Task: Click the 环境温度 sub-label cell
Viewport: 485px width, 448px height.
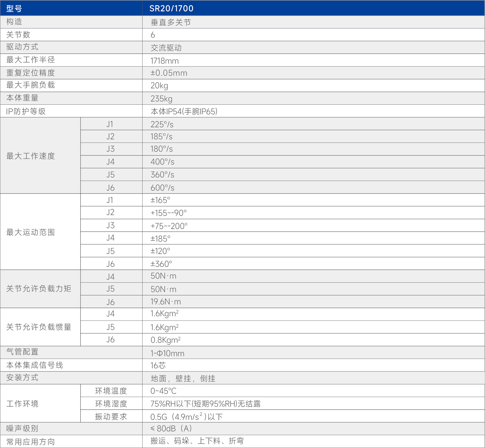Action: [x=111, y=391]
